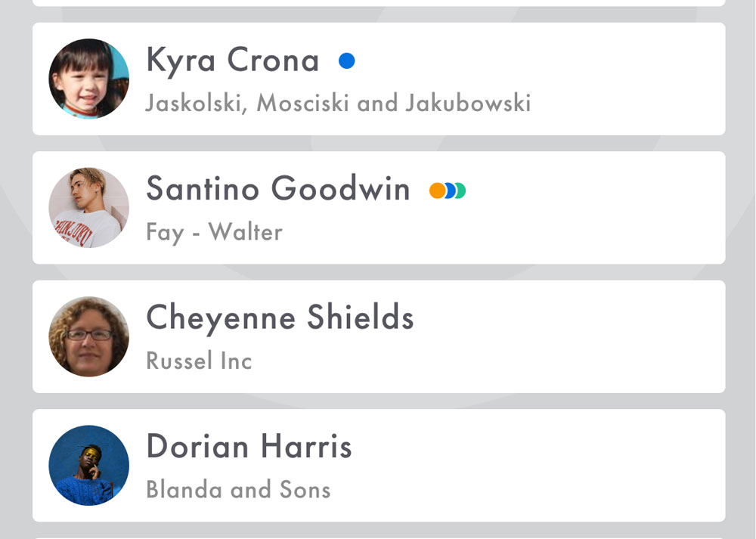This screenshot has height=539, width=756.
Task: Click the green dot next to Santino Goodwin
Action: coord(461,191)
